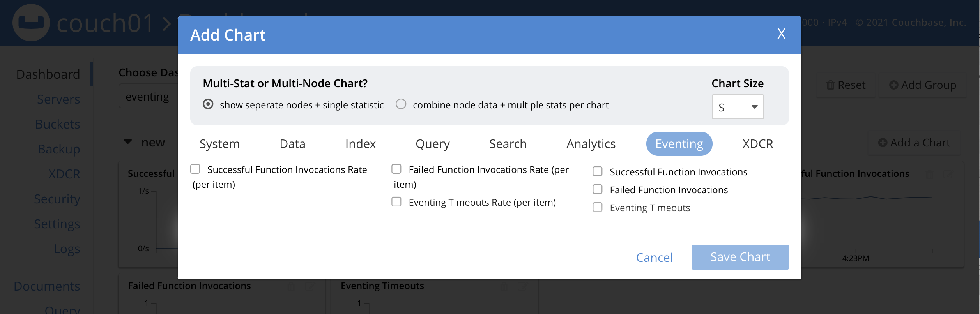Image resolution: width=980 pixels, height=314 pixels.
Task: Click the couch01 cluster name
Action: 105,23
